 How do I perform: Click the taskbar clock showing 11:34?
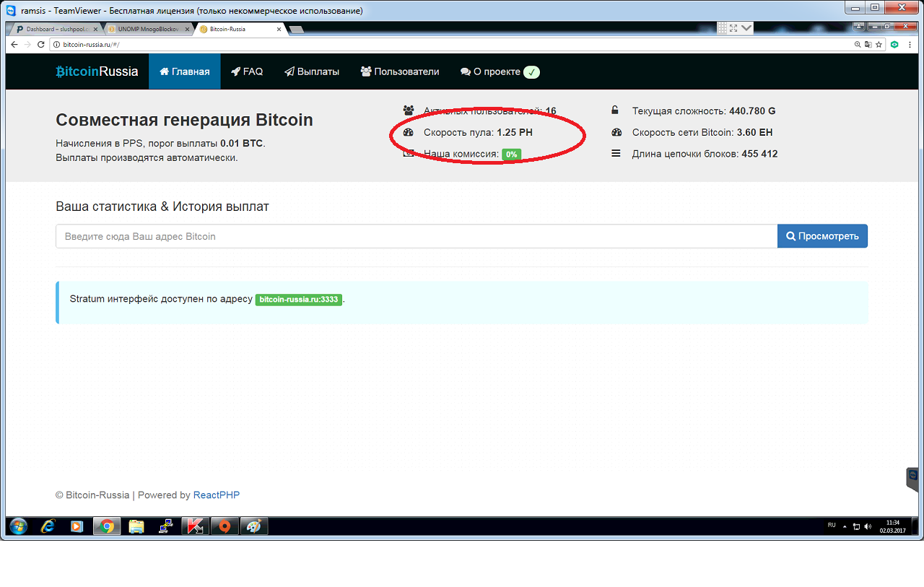[892, 526]
